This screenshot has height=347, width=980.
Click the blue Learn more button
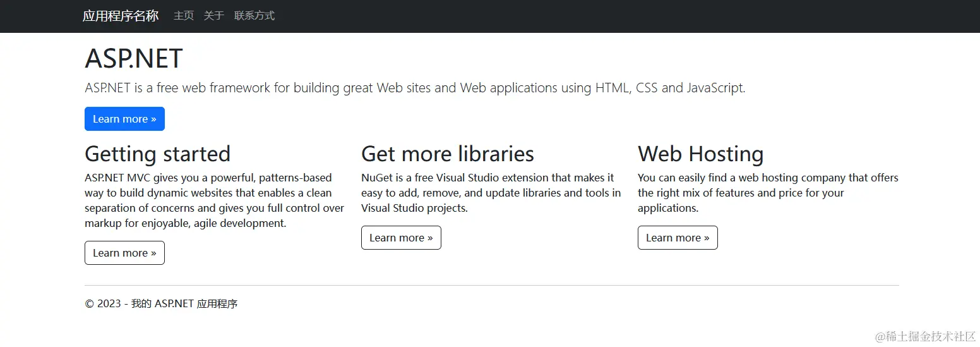point(124,119)
